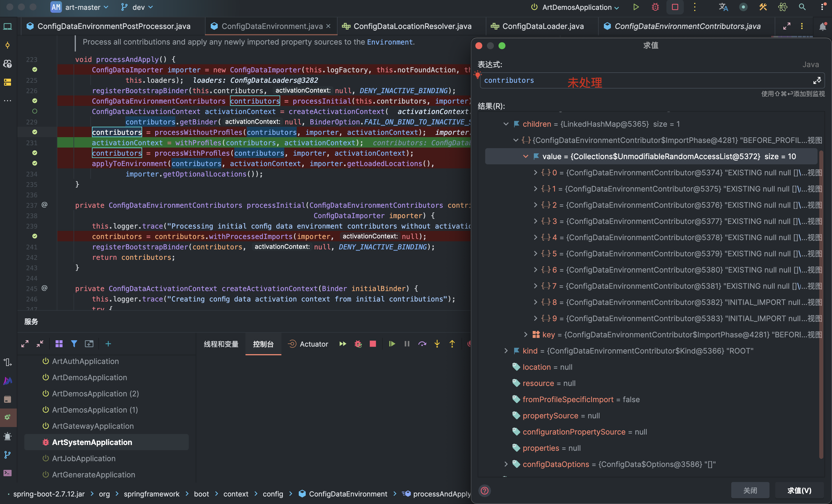Click the Debug ArtDemosApplication bug icon
The image size is (832, 504).
[655, 7]
